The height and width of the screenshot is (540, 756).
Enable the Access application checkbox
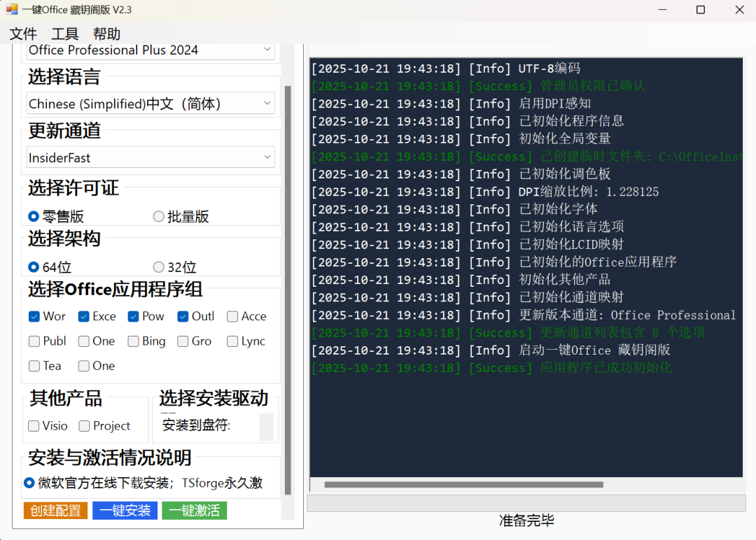click(232, 316)
